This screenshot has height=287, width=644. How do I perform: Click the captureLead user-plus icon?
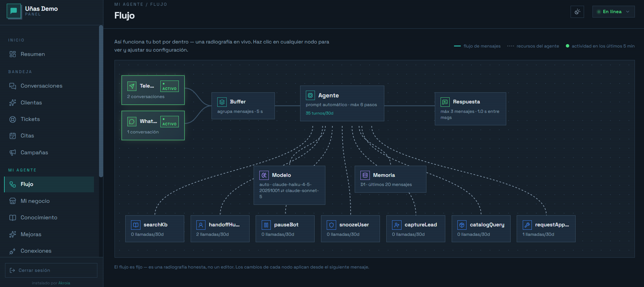click(396, 225)
